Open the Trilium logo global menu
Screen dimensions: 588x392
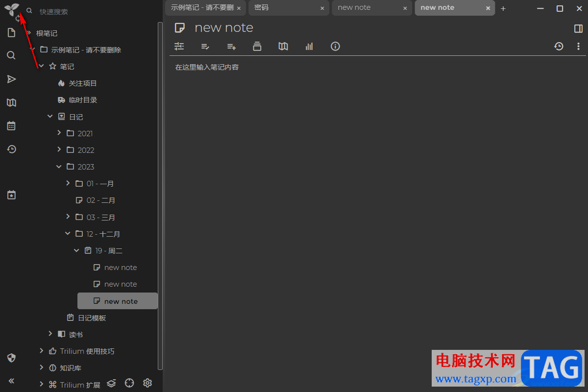tap(12, 9)
